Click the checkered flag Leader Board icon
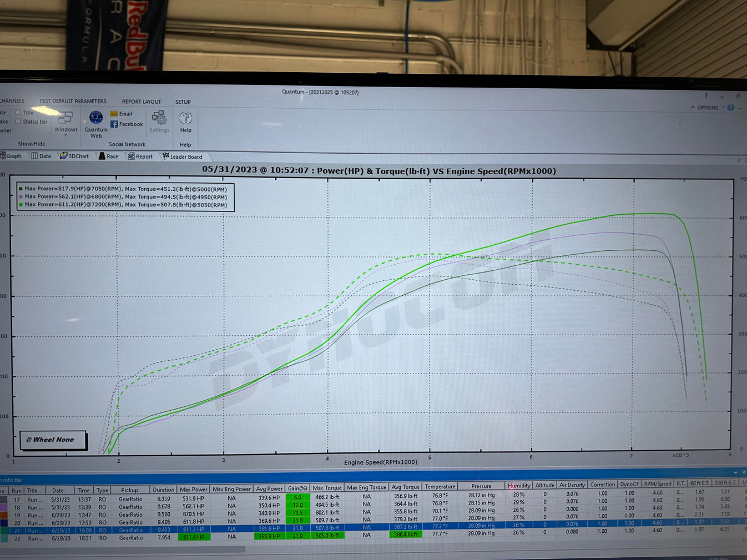Image resolution: width=747 pixels, height=560 pixels. (x=166, y=156)
